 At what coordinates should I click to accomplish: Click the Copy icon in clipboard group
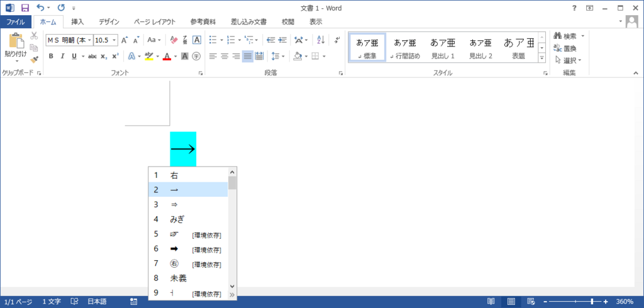point(34,48)
